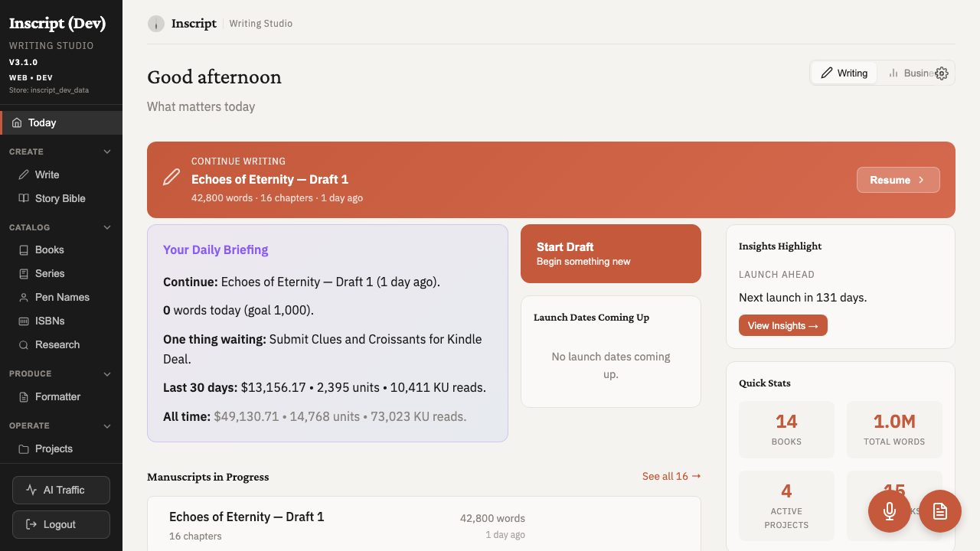Collapse the Create section
The image size is (980, 551).
[x=107, y=151]
